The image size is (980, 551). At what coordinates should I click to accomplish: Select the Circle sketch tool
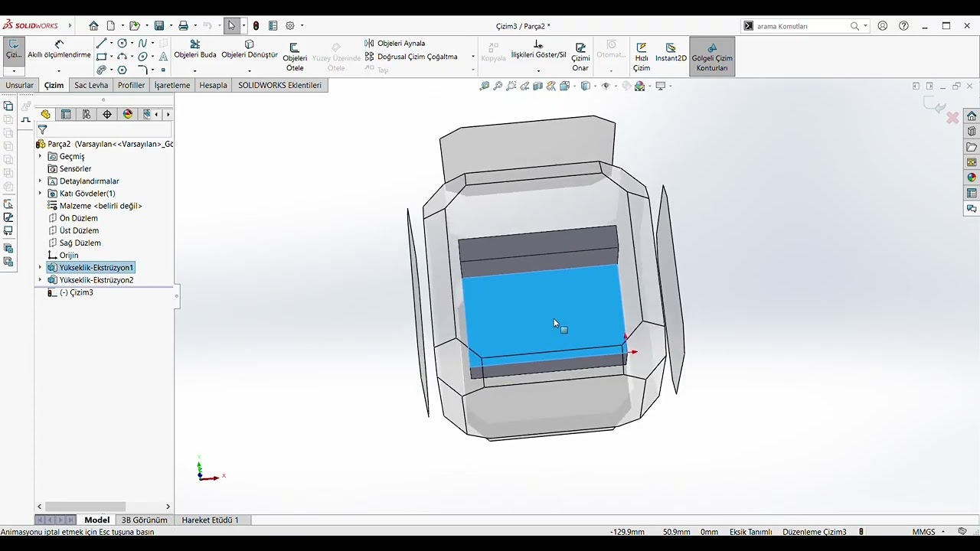pyautogui.click(x=122, y=44)
